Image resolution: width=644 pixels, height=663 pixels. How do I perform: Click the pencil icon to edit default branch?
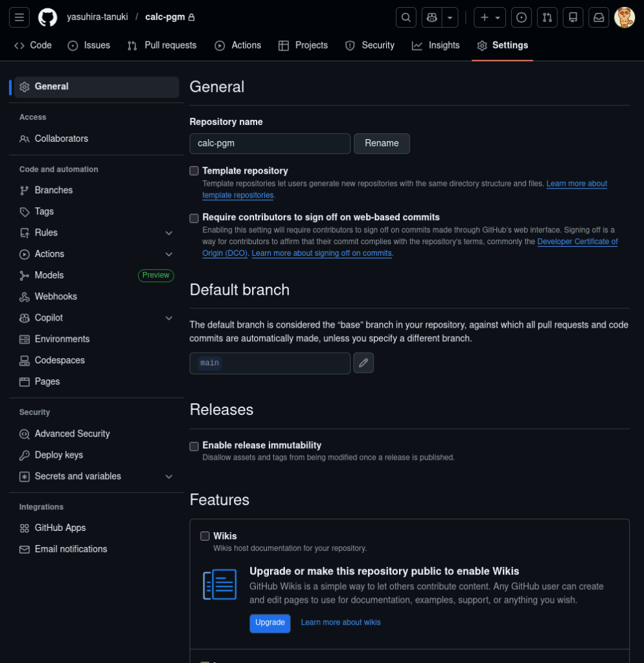click(363, 363)
